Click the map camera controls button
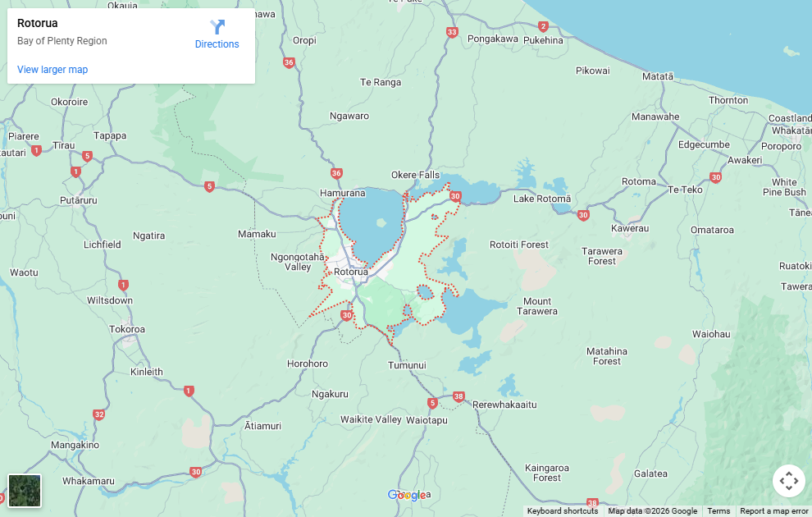 (x=789, y=481)
